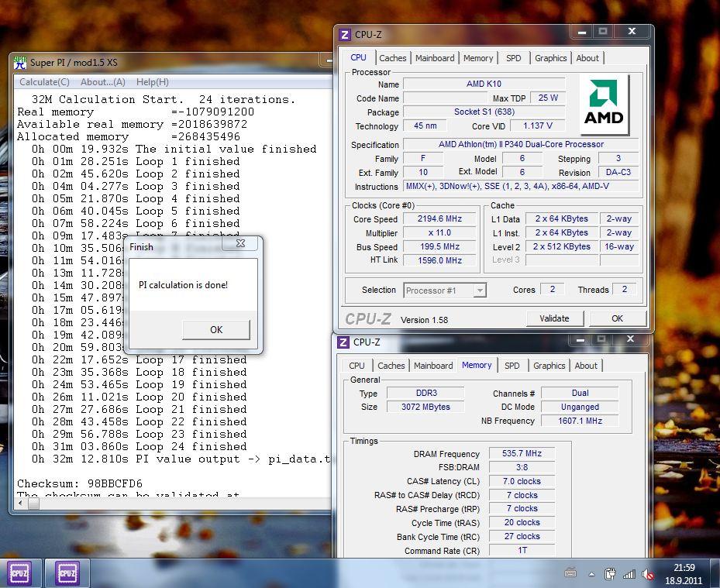Viewport: 720px width, 588px height.
Task: Click the top CPU-Z window's Z icon
Action: click(x=344, y=34)
